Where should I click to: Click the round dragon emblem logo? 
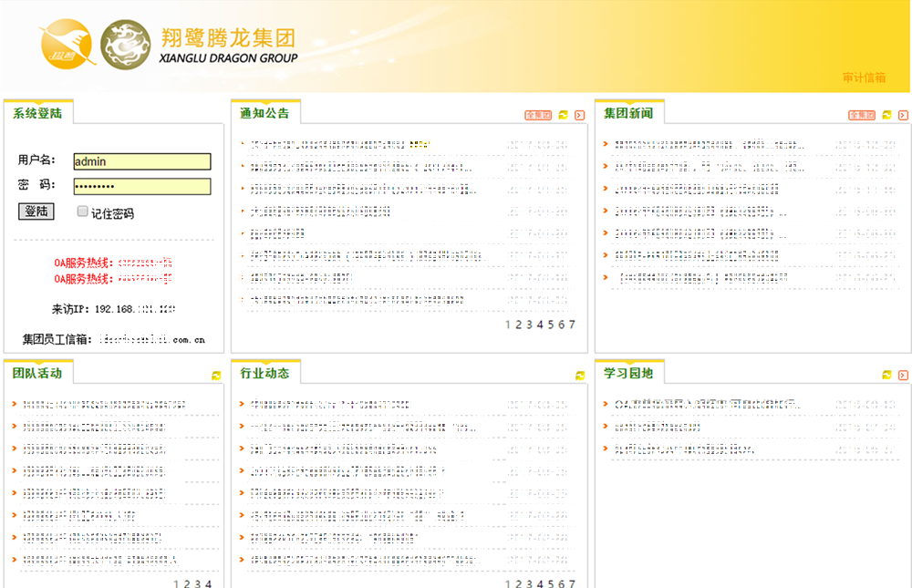click(126, 45)
